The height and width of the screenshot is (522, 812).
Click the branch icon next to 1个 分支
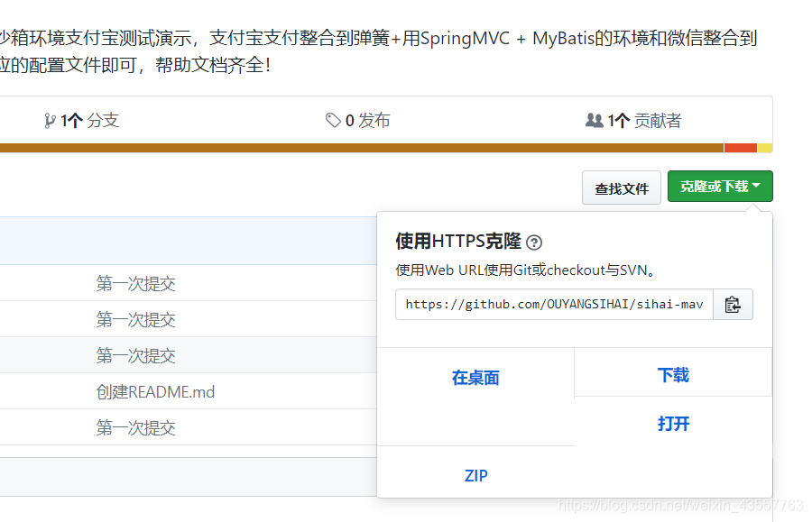coord(50,121)
